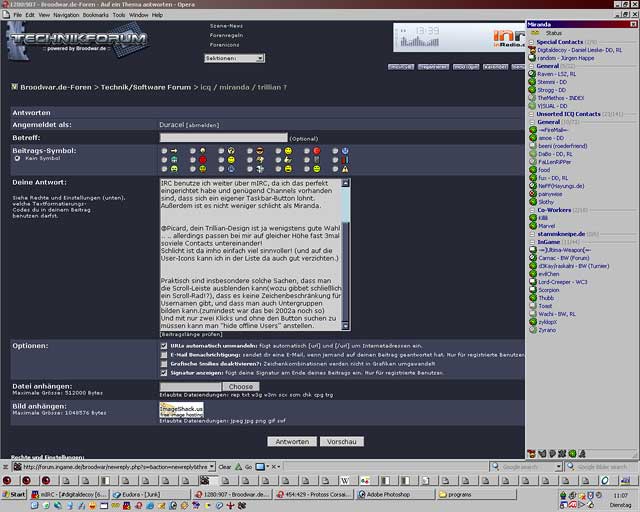Open the 'Broodwar.de-Foren' breadcrumb link

click(56, 87)
